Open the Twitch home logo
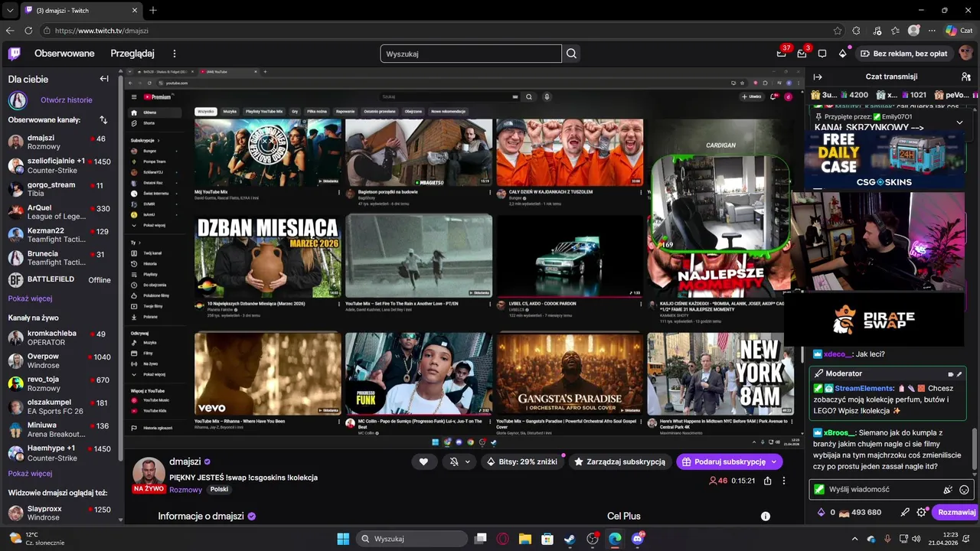This screenshot has width=980, height=551. coord(14,54)
